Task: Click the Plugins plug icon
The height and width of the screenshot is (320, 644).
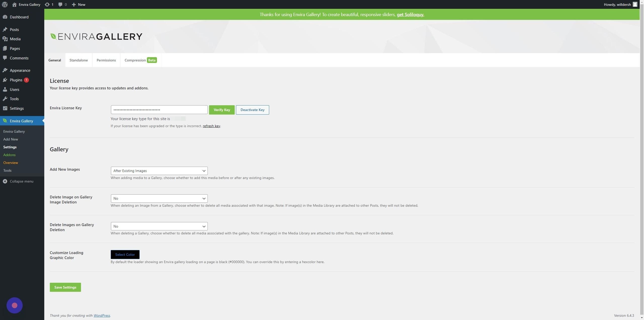Action: point(5,80)
